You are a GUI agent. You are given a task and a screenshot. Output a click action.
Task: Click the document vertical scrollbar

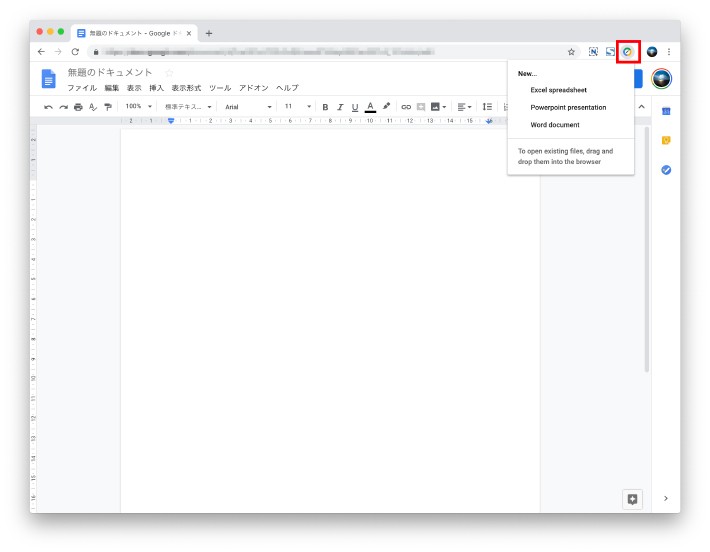[x=647, y=250]
